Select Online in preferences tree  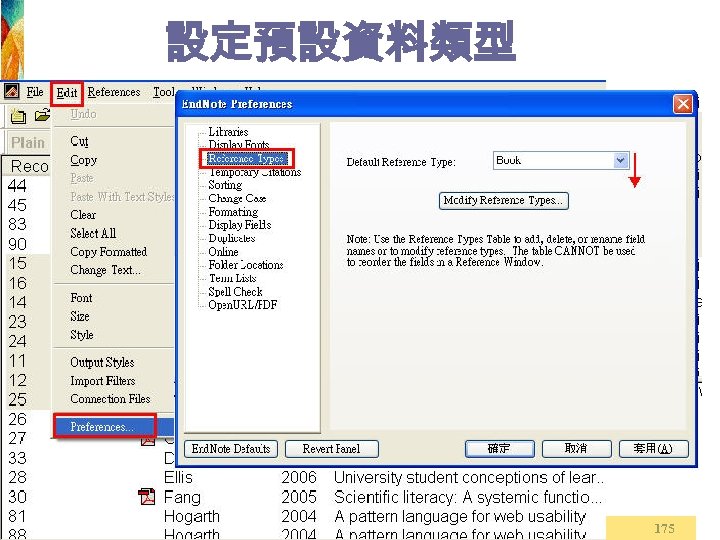[223, 252]
